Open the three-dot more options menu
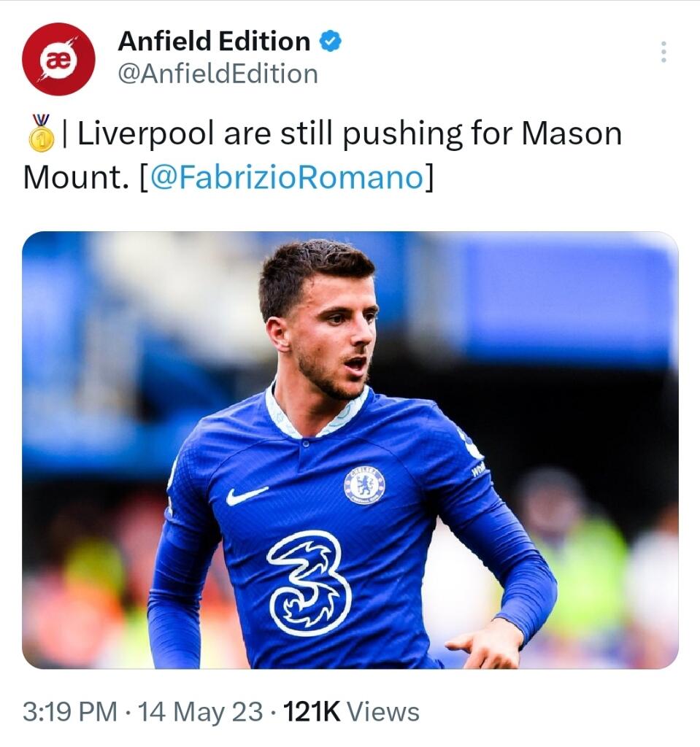This screenshot has height=747, width=700. pos(663,52)
